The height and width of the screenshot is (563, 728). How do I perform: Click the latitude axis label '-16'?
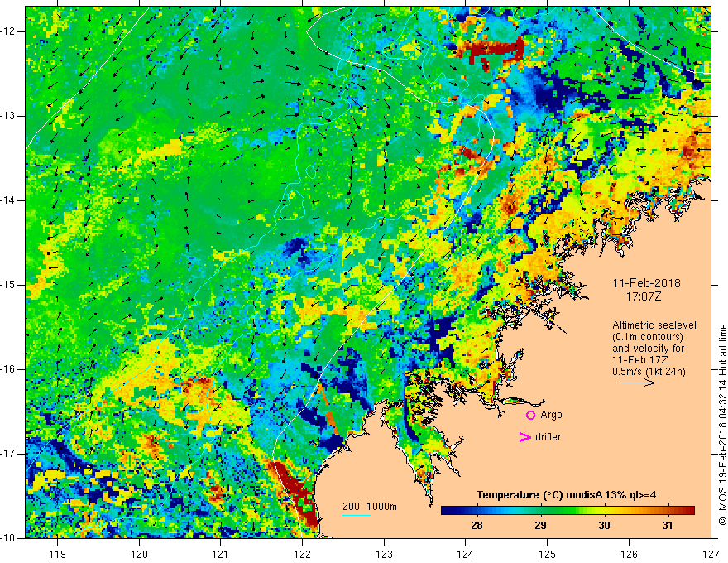pyautogui.click(x=9, y=370)
